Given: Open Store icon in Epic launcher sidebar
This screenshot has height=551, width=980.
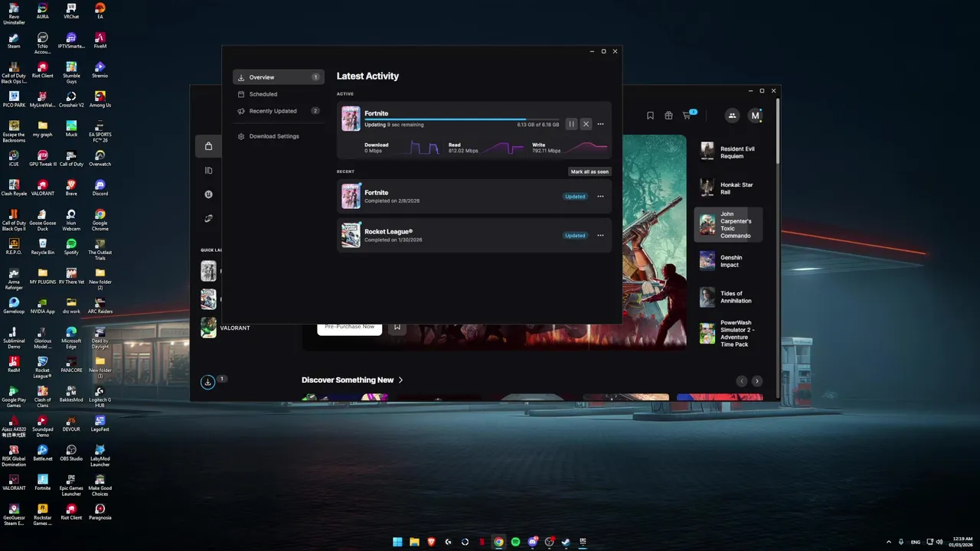Looking at the screenshot, I should coord(208,146).
